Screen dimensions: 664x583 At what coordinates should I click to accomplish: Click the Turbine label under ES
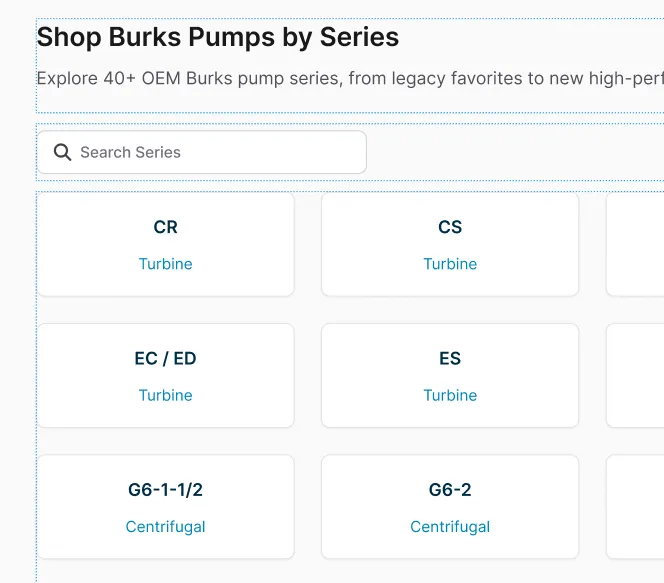(450, 395)
